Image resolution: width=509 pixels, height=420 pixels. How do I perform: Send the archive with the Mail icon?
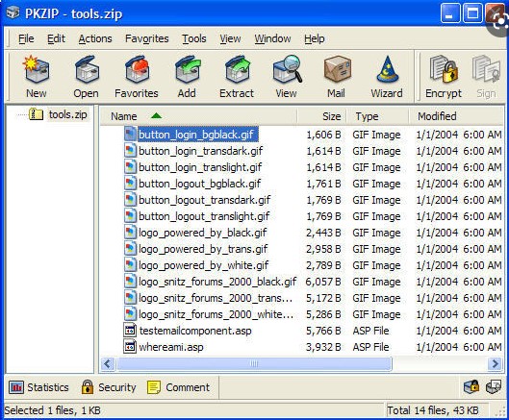(338, 69)
